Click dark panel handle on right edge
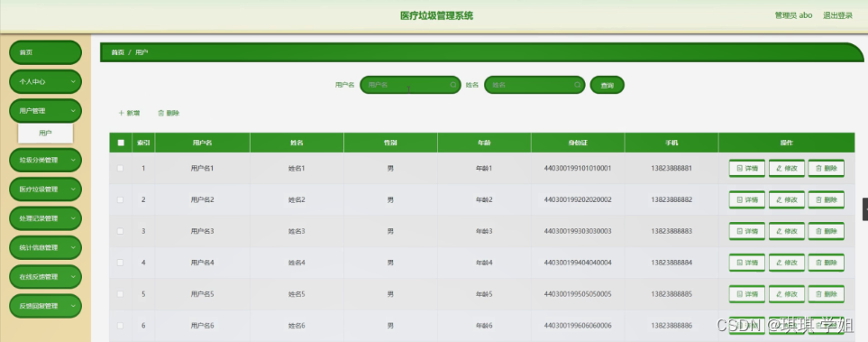This screenshot has height=342, width=868. coord(865,209)
